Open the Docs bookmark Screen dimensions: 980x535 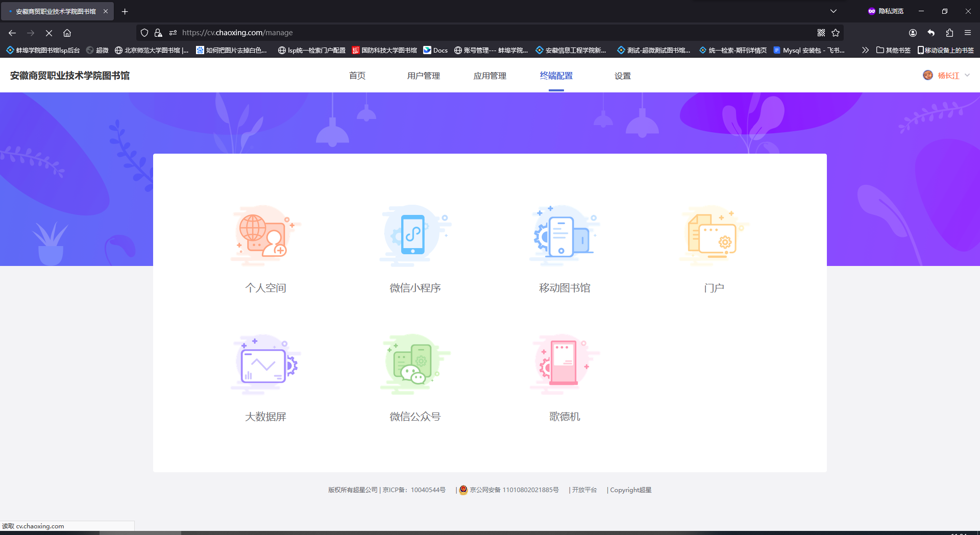pyautogui.click(x=435, y=50)
